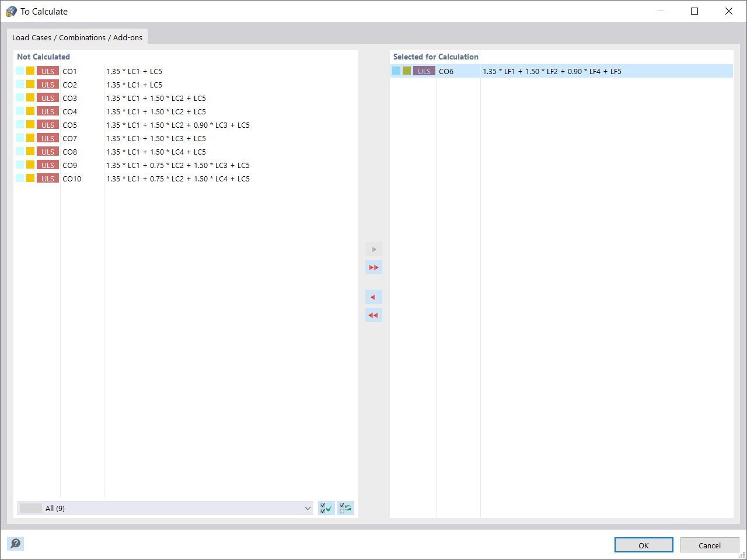Toggle the cyan square beside CO4
The width and height of the screenshot is (747, 560).
[x=19, y=111]
